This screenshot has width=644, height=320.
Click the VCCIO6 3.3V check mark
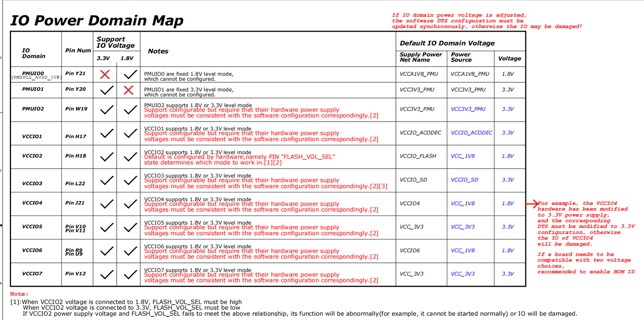pos(107,251)
